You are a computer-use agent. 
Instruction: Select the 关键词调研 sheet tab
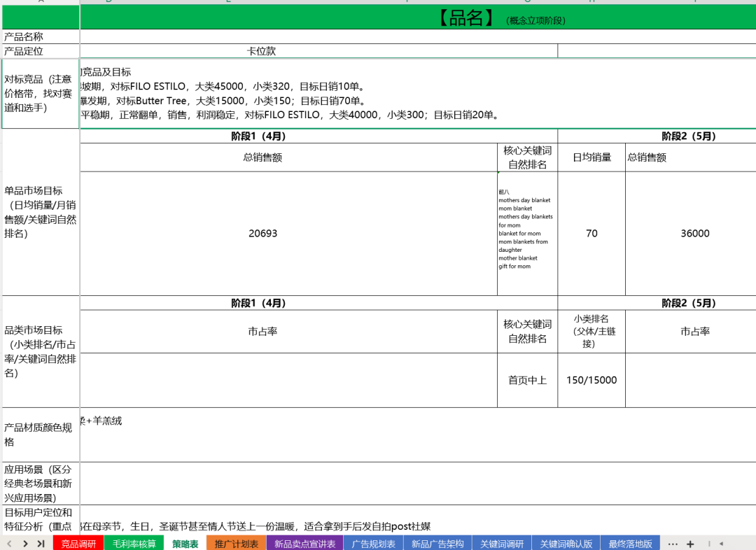click(x=502, y=544)
